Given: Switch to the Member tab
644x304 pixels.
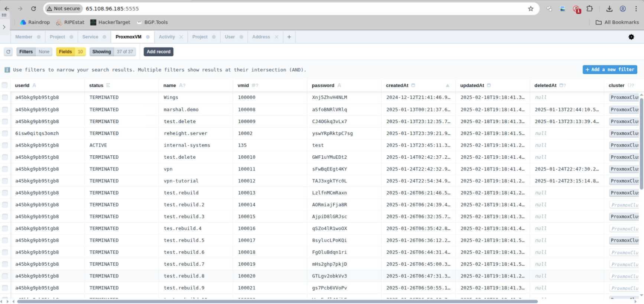Looking at the screenshot, I should tap(24, 37).
